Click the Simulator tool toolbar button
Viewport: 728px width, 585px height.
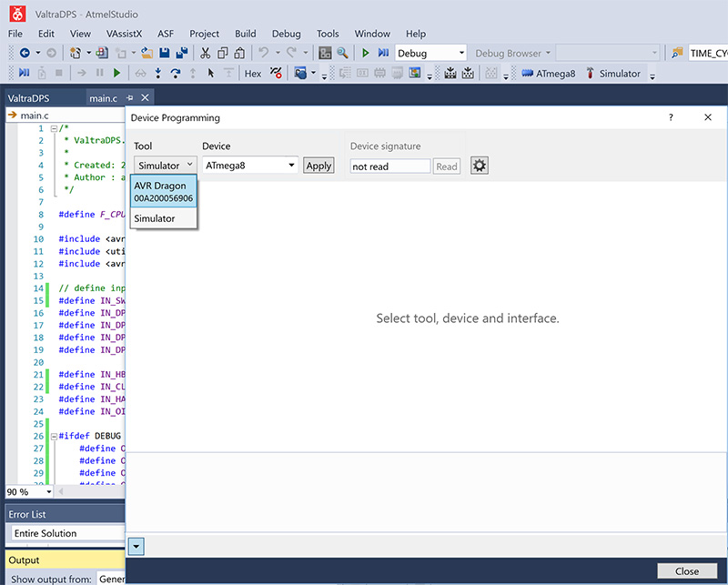pyautogui.click(x=612, y=74)
